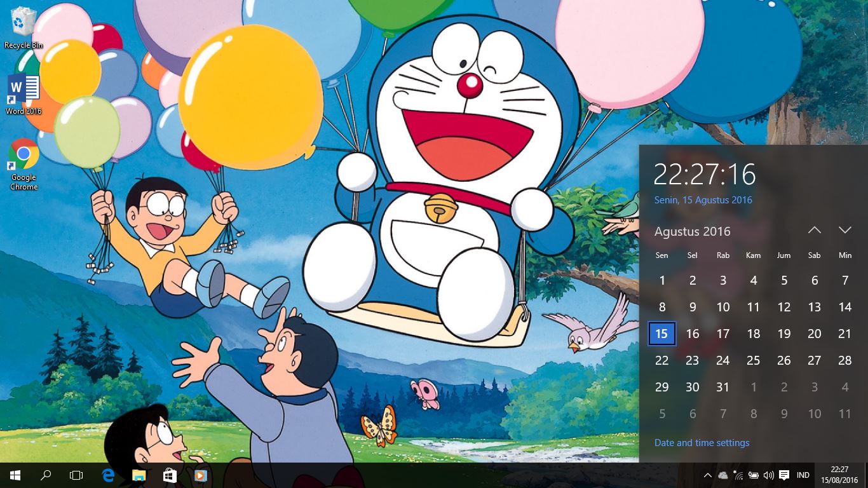Open the Wi-Fi network tray icon
The width and height of the screenshot is (868, 488).
[738, 475]
